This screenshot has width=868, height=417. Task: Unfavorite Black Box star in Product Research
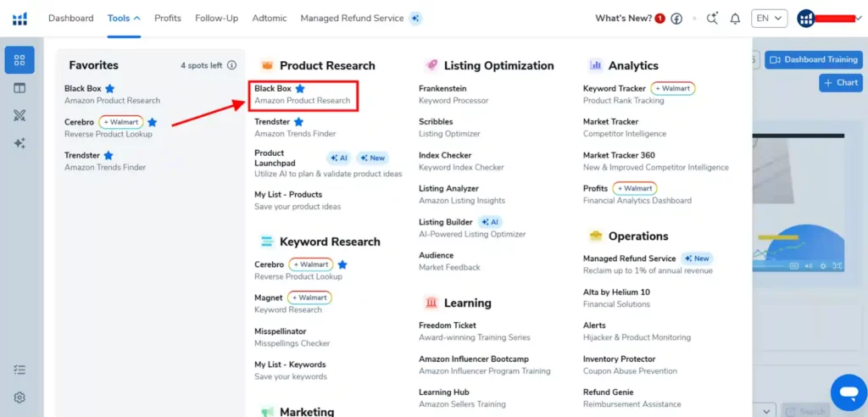tap(300, 89)
